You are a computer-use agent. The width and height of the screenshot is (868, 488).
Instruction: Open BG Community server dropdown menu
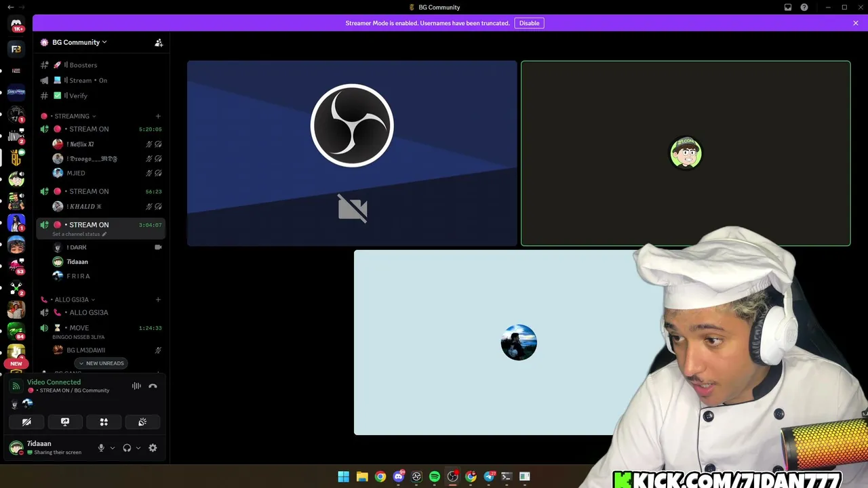click(x=79, y=42)
